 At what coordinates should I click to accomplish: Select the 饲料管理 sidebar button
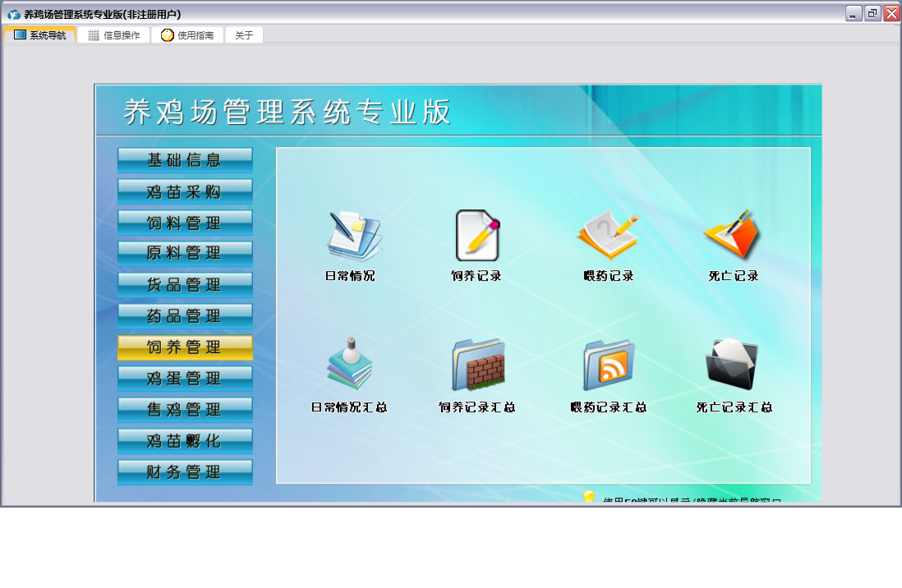pos(185,223)
